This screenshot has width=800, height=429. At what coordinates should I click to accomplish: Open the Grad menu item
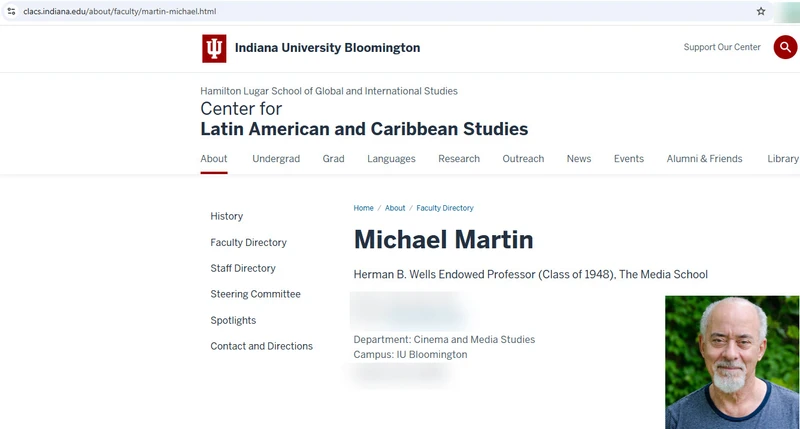[x=333, y=159]
